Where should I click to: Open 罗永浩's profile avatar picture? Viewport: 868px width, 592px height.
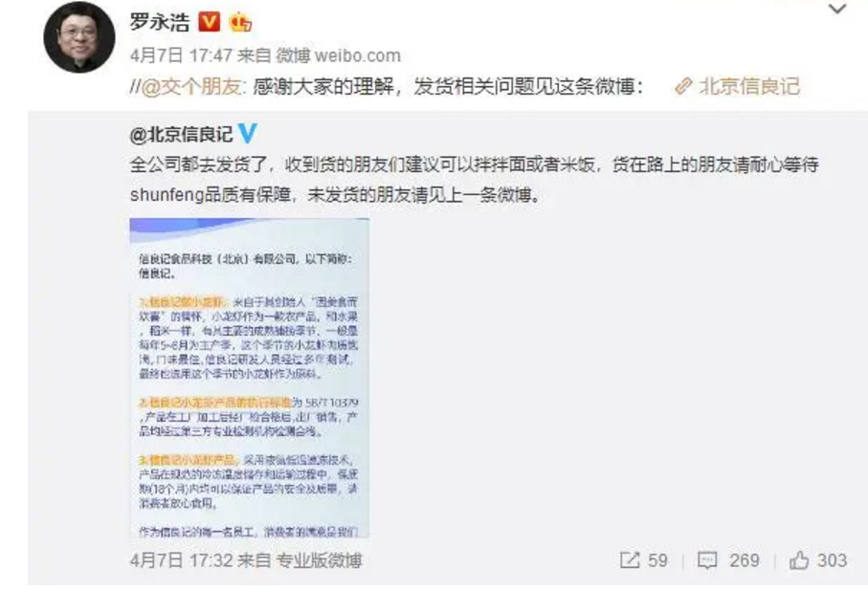[x=79, y=37]
